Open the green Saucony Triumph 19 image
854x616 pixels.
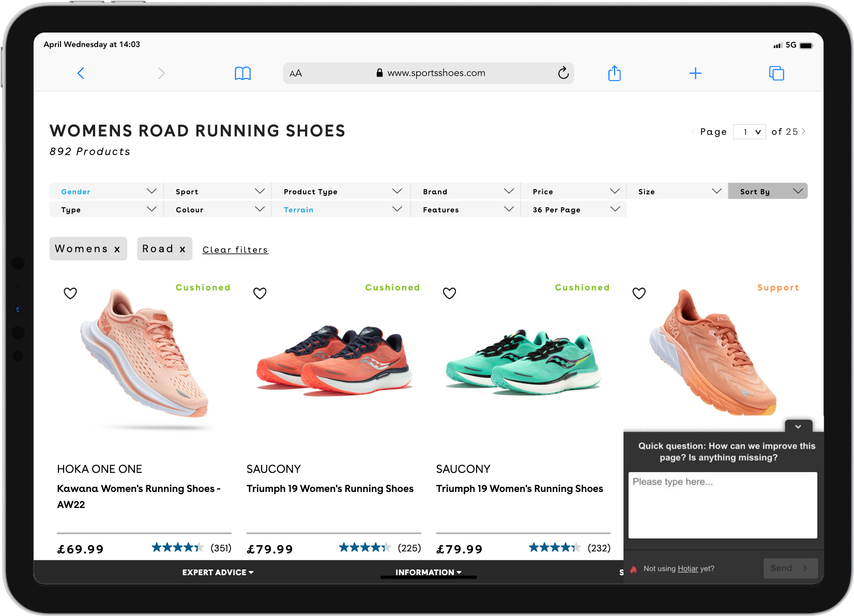click(524, 362)
